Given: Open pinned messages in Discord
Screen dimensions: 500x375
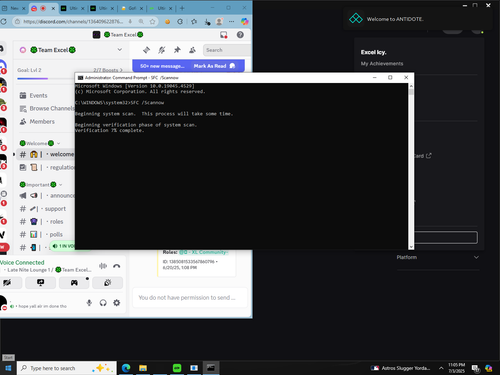Looking at the screenshot, I should (x=177, y=50).
